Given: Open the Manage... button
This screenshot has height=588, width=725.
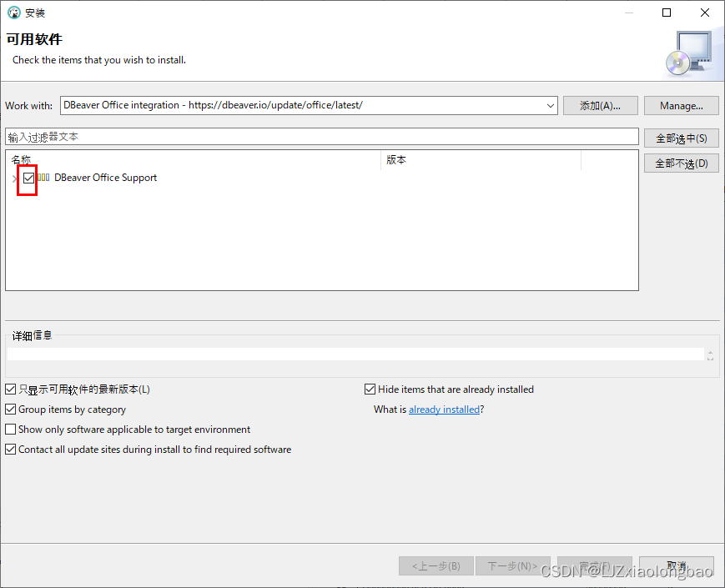Looking at the screenshot, I should (x=681, y=106).
